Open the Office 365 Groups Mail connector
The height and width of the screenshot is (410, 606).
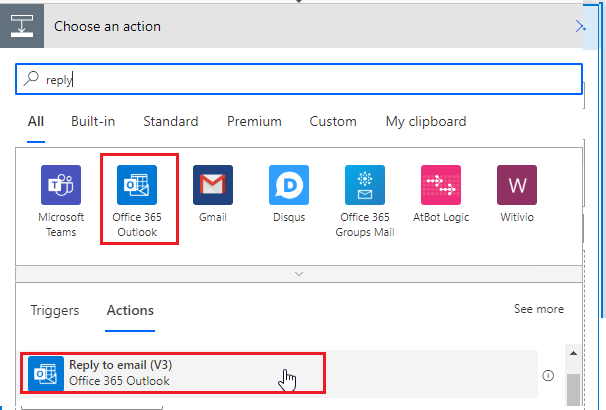pos(365,186)
